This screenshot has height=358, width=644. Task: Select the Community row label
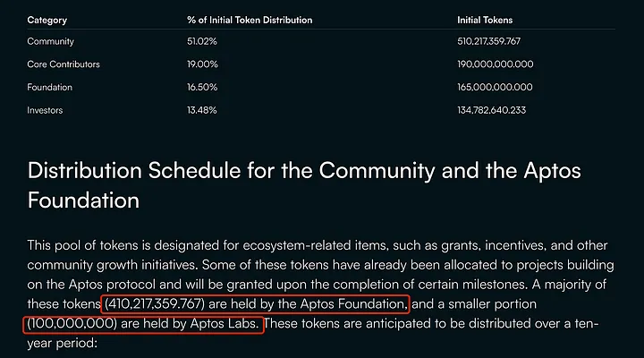tap(50, 41)
